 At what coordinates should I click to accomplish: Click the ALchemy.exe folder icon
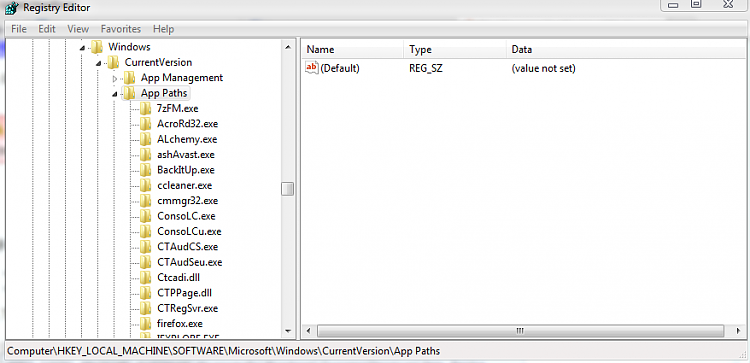click(x=145, y=139)
